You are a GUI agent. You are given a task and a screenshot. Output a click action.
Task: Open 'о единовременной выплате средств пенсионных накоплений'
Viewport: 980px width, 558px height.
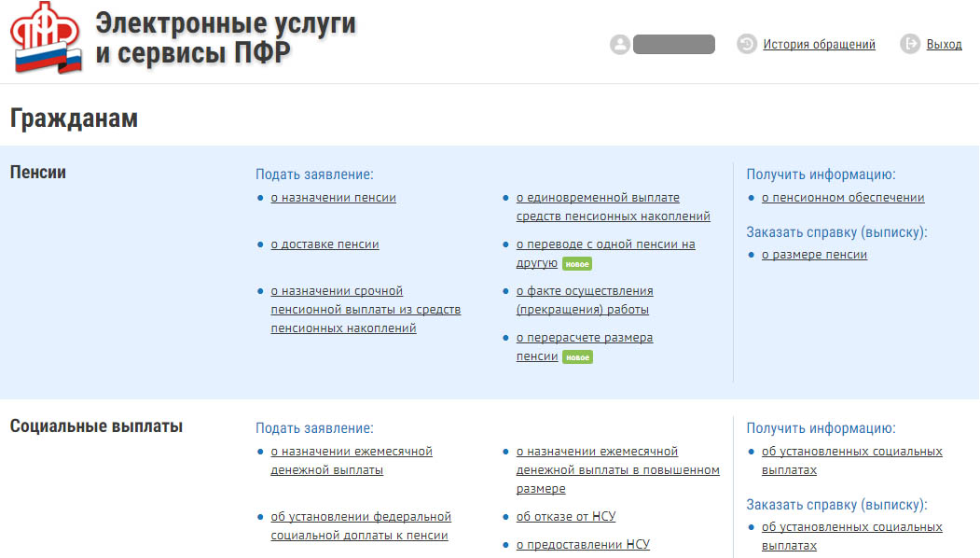[614, 206]
